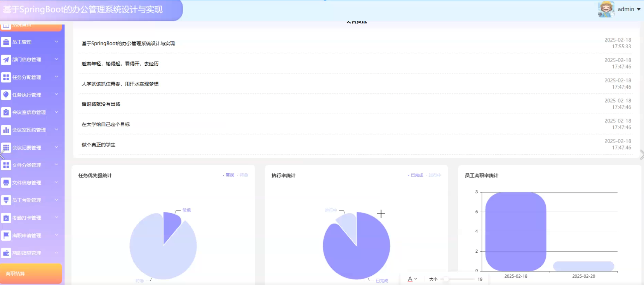
Task: Select the 文件信息管理 menu item
Action: [x=26, y=183]
